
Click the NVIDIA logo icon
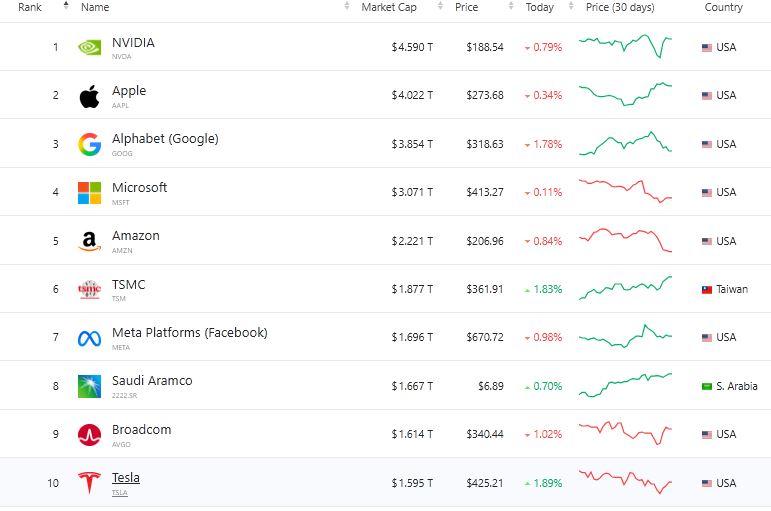[90, 47]
